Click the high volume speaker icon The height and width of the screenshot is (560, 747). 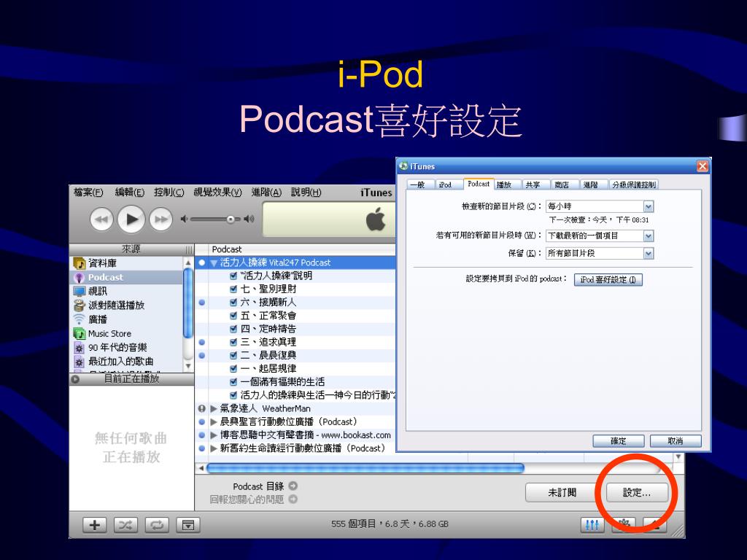coord(249,219)
